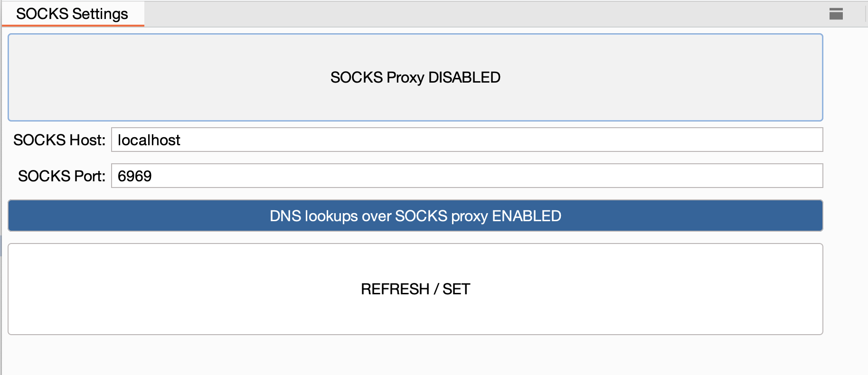The width and height of the screenshot is (868, 375).
Task: Select the SOCKS Settings tab label
Action: click(x=72, y=14)
